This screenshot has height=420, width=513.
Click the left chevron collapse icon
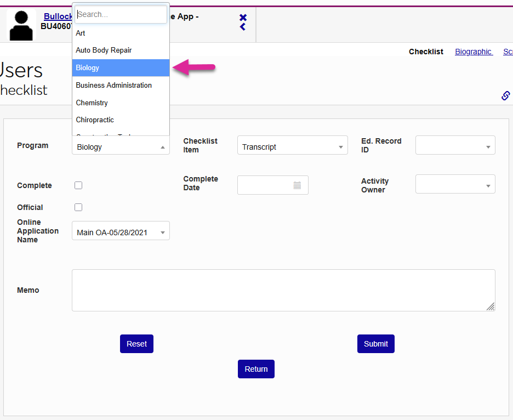point(243,27)
